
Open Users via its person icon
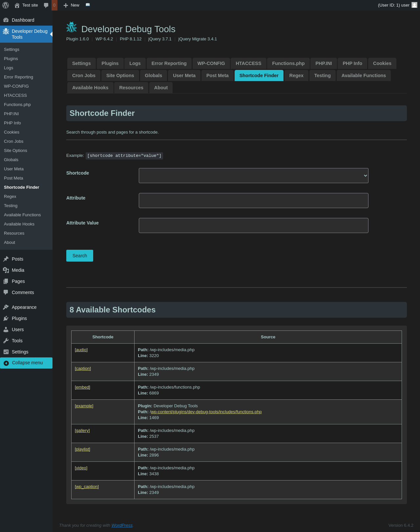[6, 330]
